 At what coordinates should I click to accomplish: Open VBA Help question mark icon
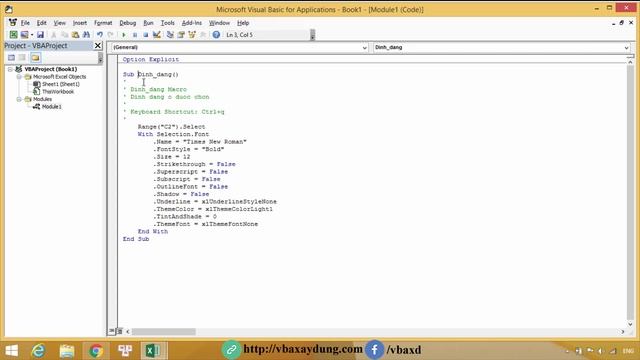click(216, 35)
